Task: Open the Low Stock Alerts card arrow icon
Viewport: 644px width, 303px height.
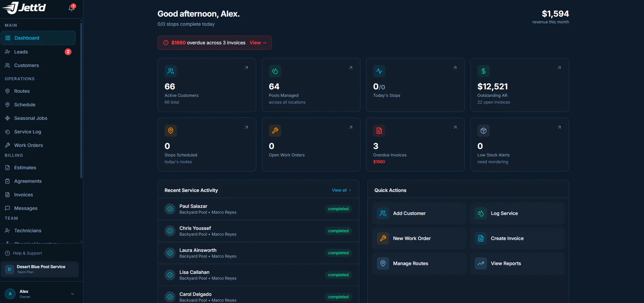Action: 559,127
